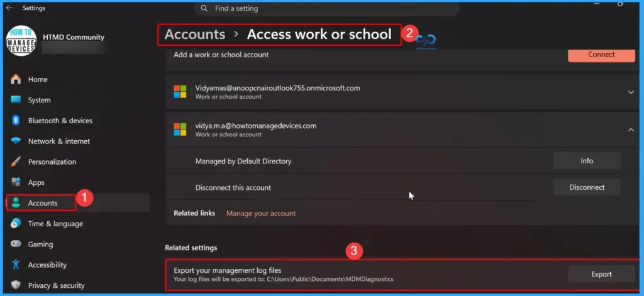Click the Disconnect this account label
The width and height of the screenshot is (644, 296).
click(233, 188)
